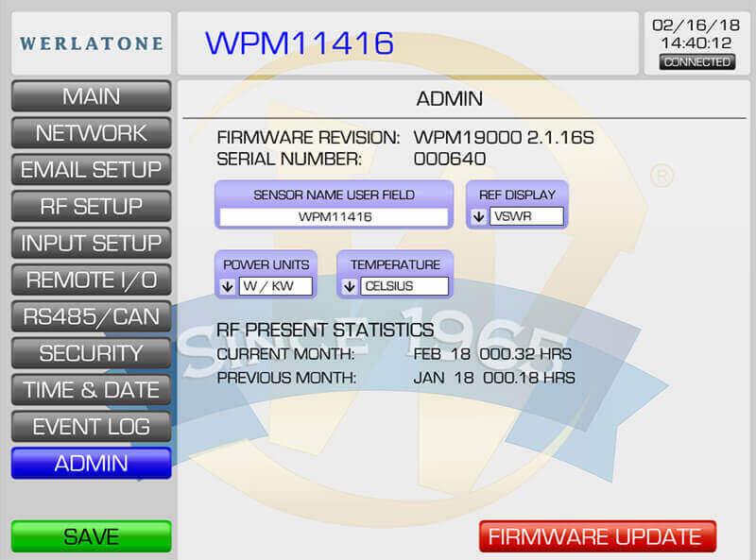Open the VSWR ref display value box
Image resolution: width=756 pixels, height=560 pixels.
coord(526,216)
